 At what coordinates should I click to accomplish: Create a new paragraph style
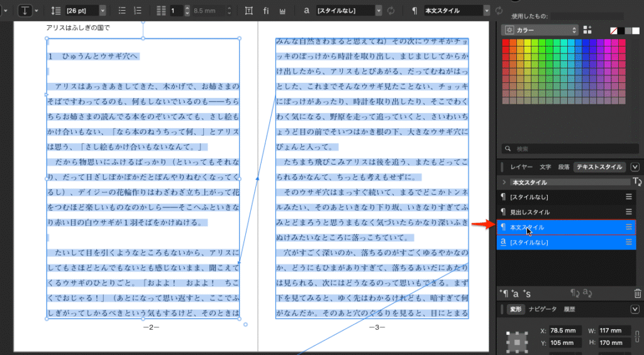tap(504, 293)
